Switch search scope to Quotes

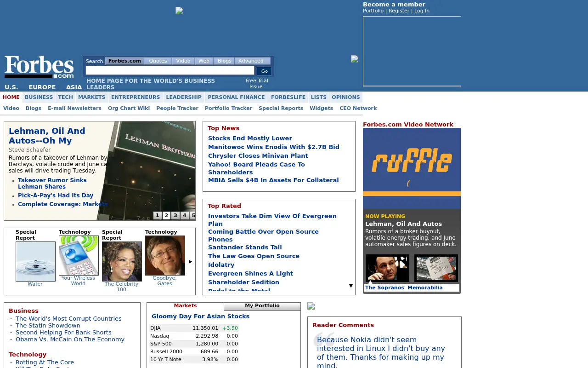[x=158, y=61]
